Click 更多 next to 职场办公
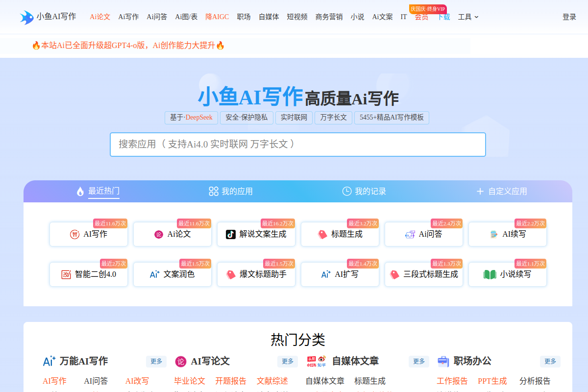 (x=550, y=362)
